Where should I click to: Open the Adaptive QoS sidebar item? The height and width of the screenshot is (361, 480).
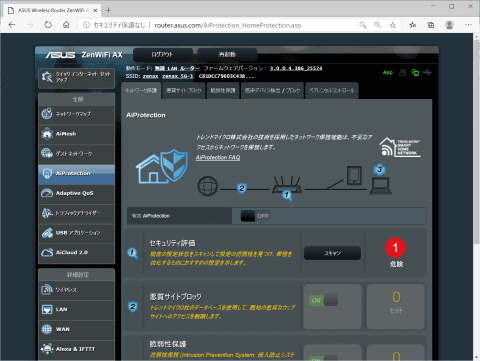point(76,193)
